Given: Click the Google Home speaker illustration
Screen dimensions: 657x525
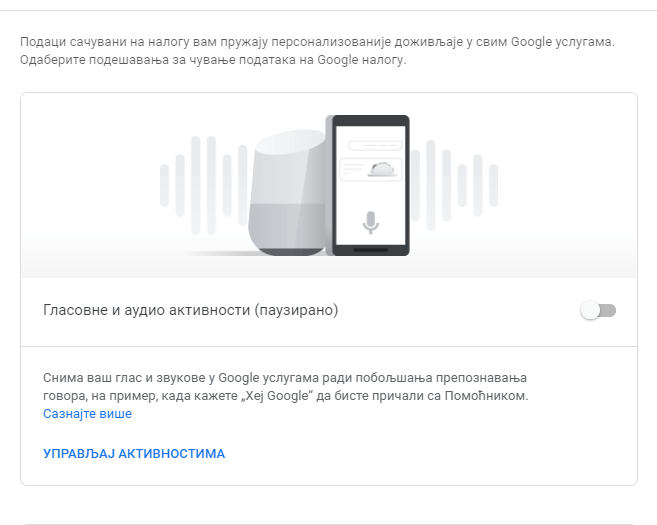Looking at the screenshot, I should coord(287,193).
